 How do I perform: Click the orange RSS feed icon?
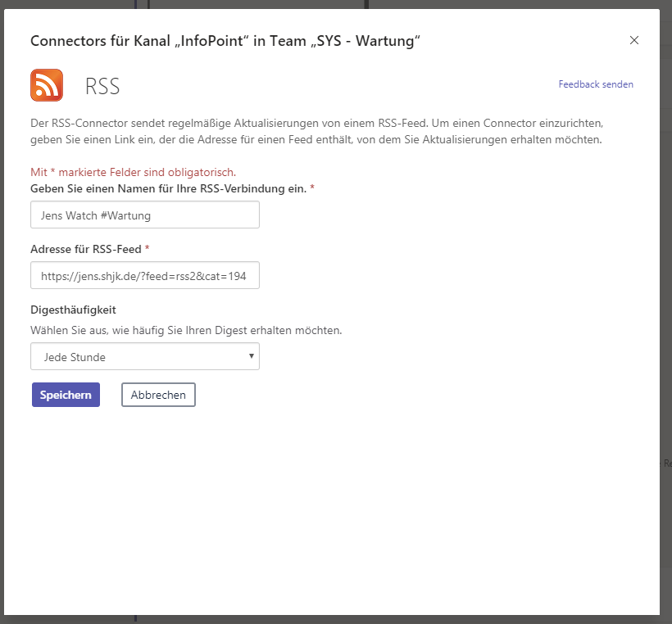[x=47, y=85]
